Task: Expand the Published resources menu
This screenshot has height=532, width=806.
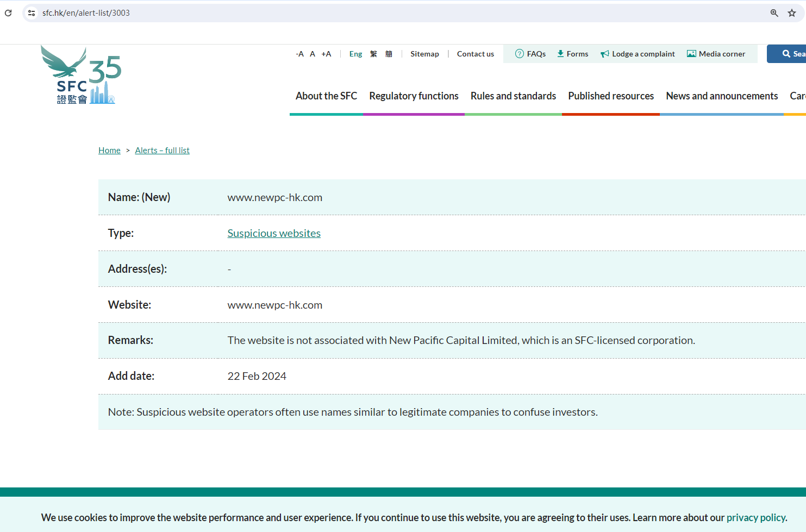Action: coord(611,96)
